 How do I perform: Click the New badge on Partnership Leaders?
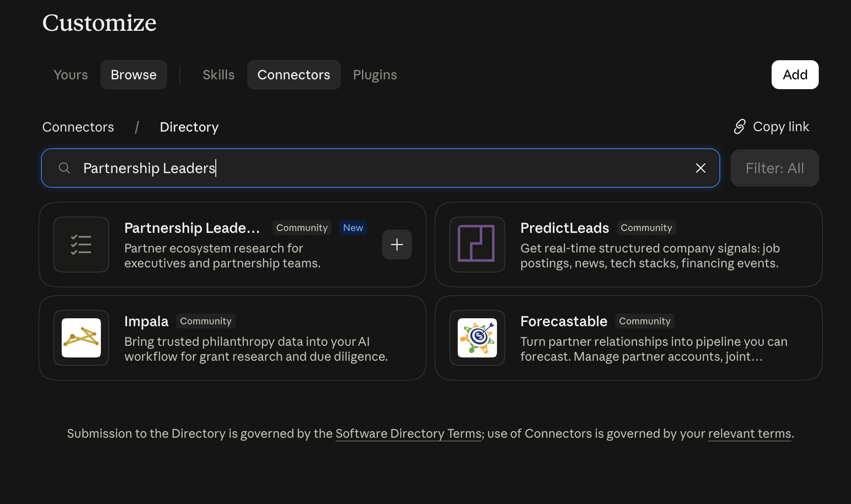[353, 228]
